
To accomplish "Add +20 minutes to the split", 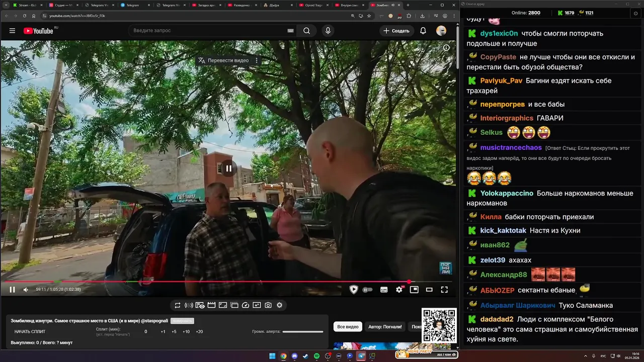I will pos(199,332).
